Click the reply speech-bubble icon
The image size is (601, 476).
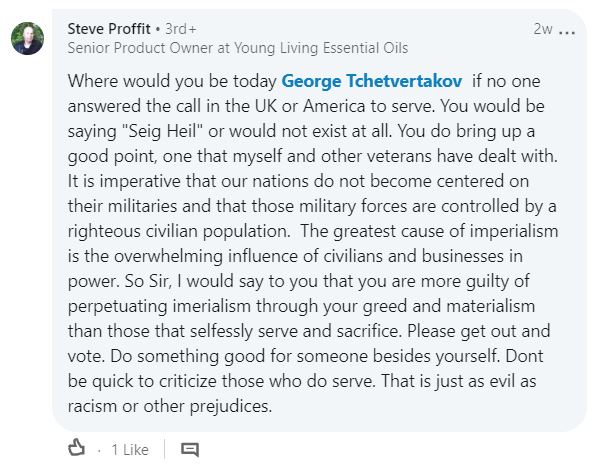(x=190, y=449)
